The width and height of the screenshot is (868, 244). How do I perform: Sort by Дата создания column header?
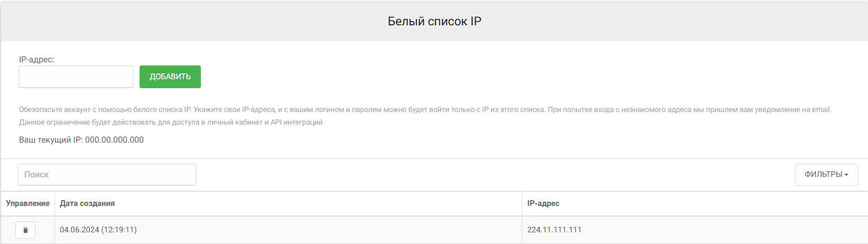click(87, 203)
